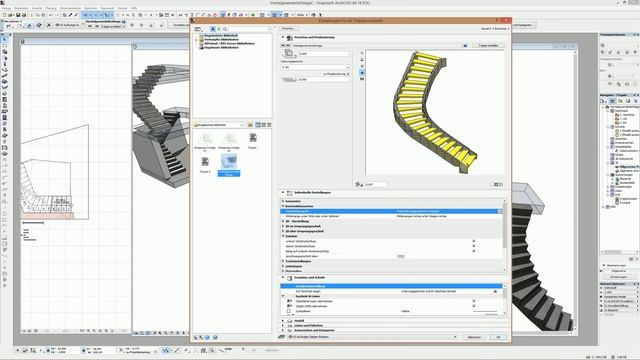Image resolution: width=640 pixels, height=360 pixels.
Task: Switch library thumbnails to list view
Action: tap(269, 125)
